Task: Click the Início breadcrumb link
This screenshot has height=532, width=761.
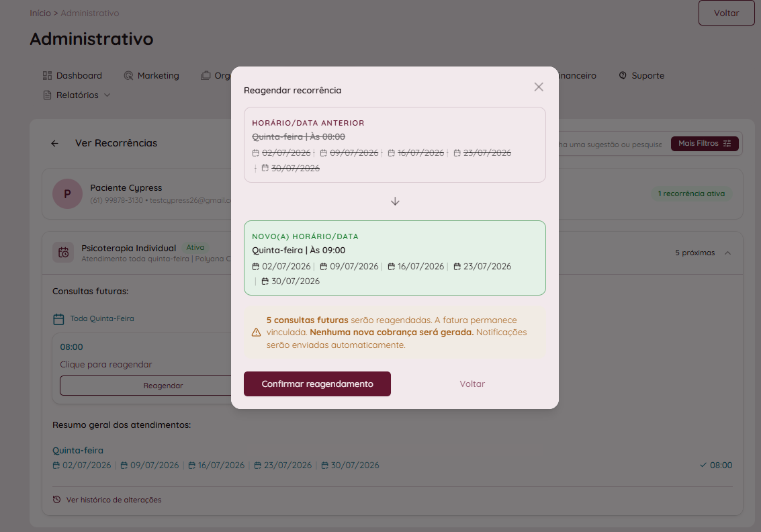Action: coord(40,13)
